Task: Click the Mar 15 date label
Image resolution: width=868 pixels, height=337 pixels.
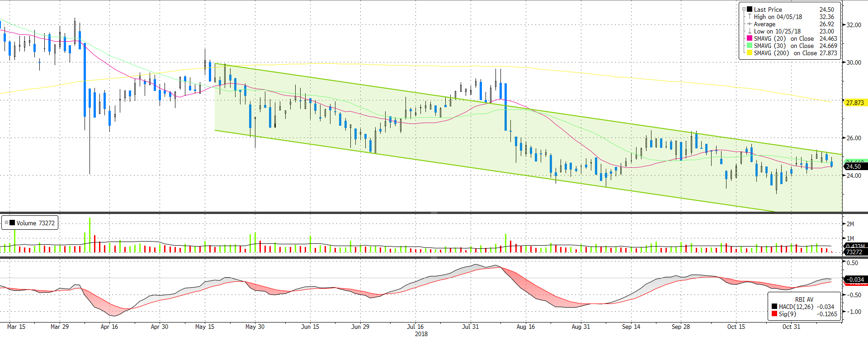Action: click(16, 327)
